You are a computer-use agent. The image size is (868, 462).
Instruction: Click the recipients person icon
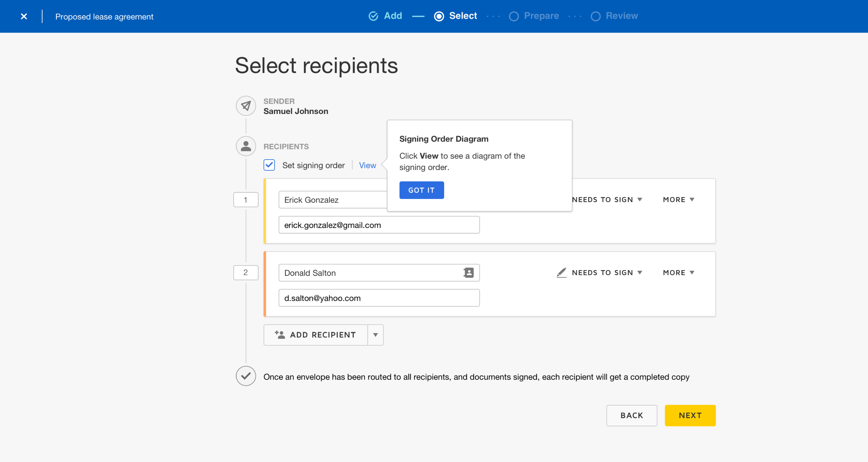246,146
